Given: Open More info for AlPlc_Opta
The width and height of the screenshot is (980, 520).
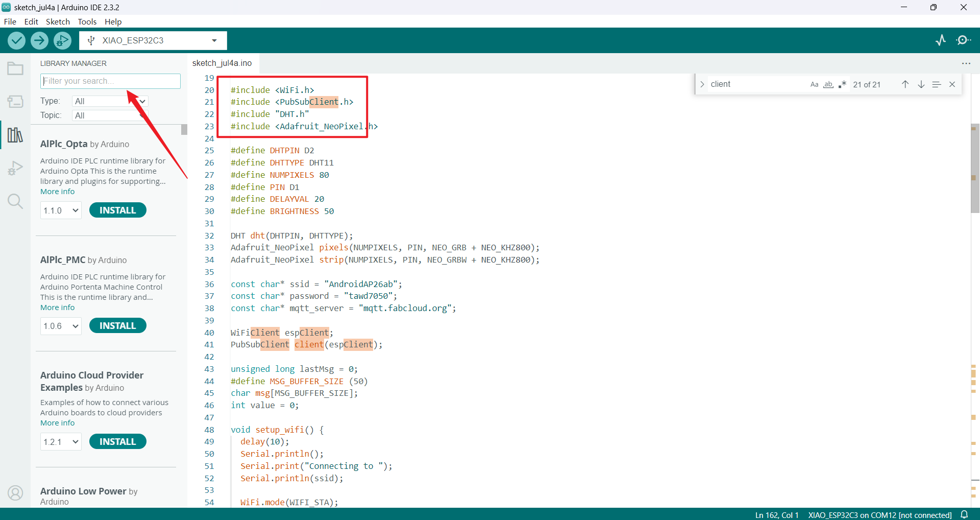Looking at the screenshot, I should click(57, 192).
